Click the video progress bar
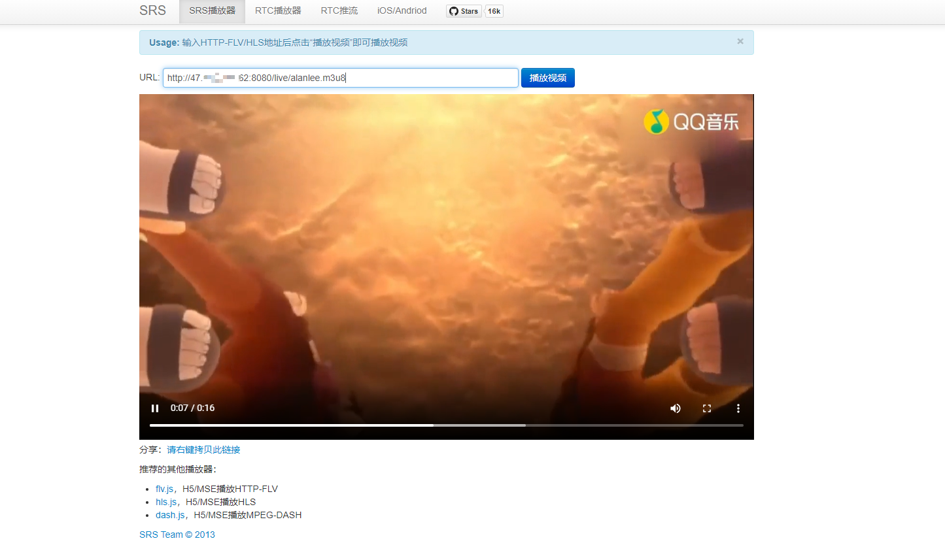This screenshot has height=560, width=945. (x=447, y=425)
